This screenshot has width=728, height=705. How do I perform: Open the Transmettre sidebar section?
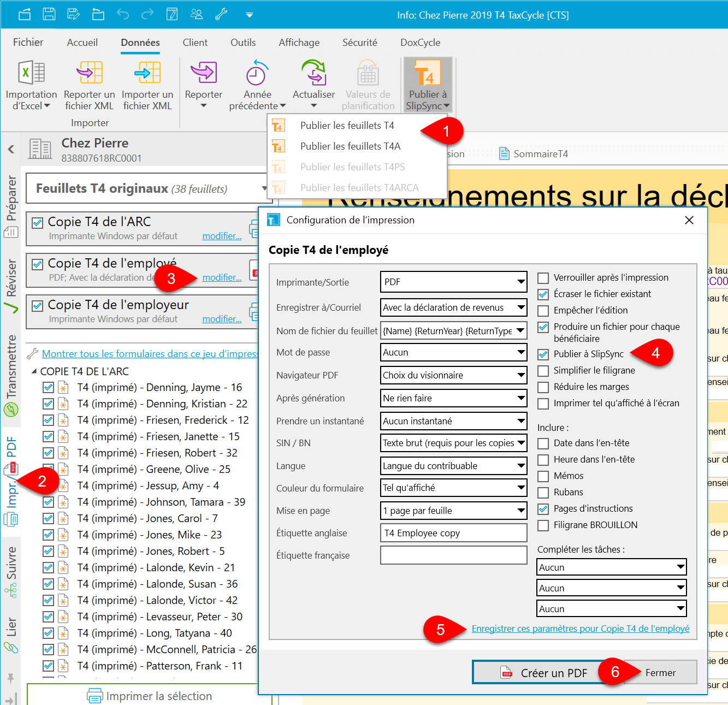coord(11,376)
